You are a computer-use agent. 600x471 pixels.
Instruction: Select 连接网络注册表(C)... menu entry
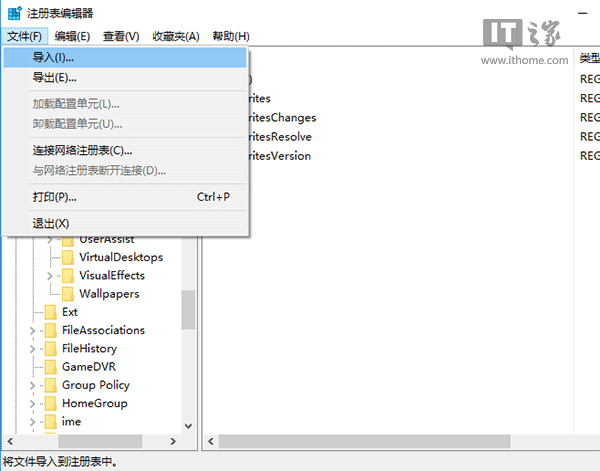point(82,150)
